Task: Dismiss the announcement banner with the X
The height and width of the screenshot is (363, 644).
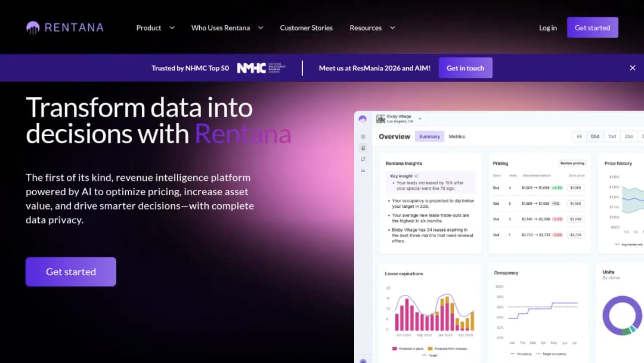Action: (633, 68)
